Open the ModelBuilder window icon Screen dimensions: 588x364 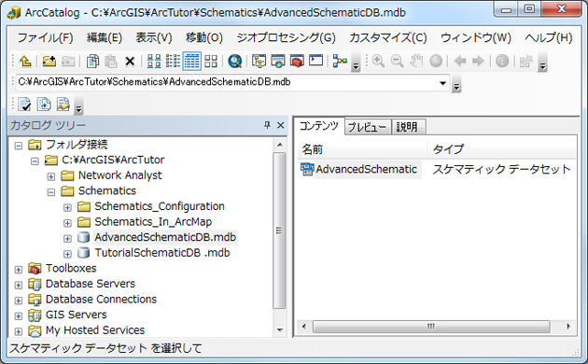click(340, 61)
